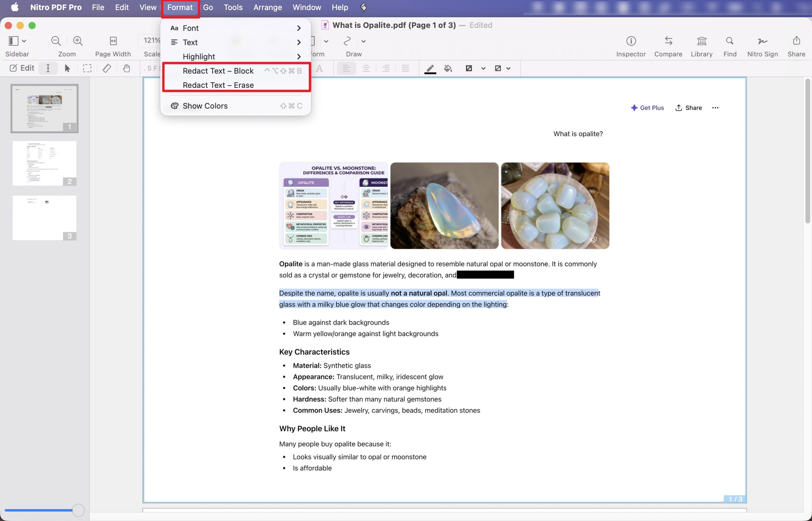Choose Redact Text – Erase
Viewport: 812px width, 521px height.
tap(235, 85)
